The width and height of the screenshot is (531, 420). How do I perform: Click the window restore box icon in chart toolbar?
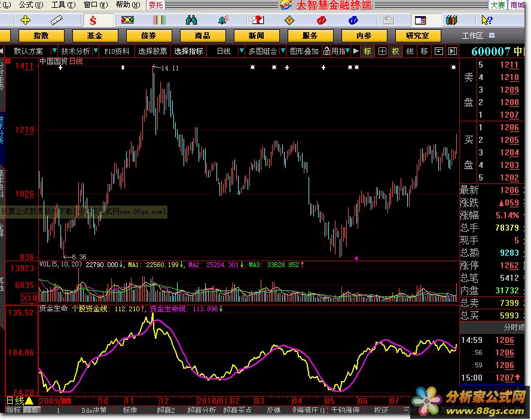point(438,51)
